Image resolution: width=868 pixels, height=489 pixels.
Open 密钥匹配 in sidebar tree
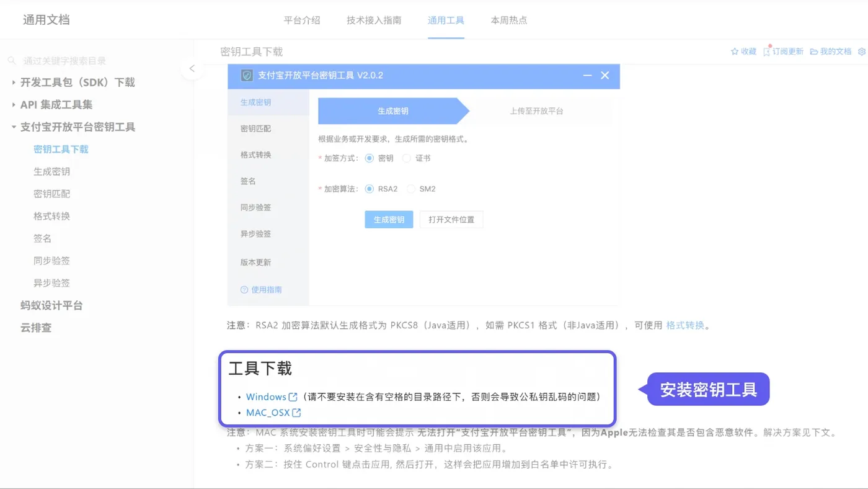point(51,194)
